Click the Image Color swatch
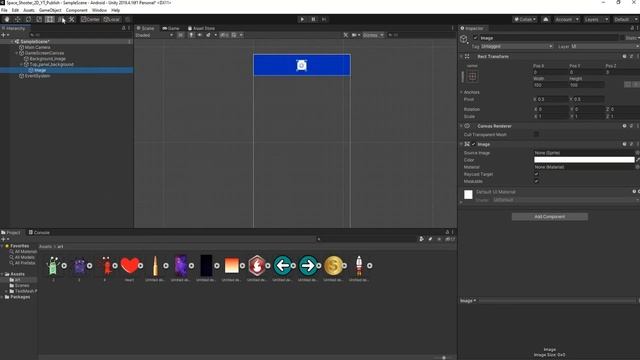 [584, 160]
